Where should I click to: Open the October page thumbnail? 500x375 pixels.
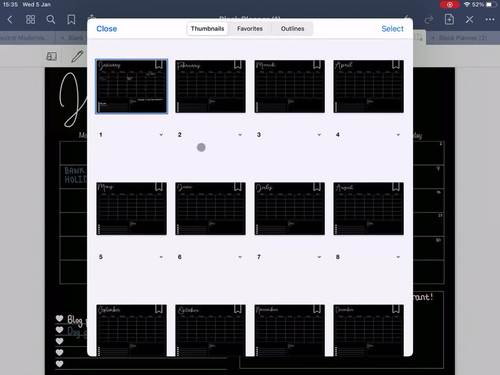[x=210, y=330]
